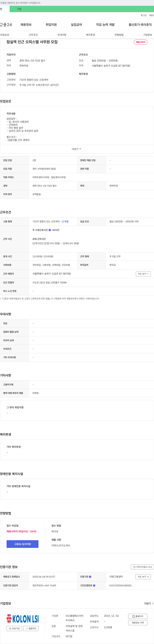Add company via 관심기업 star button
The height and width of the screenshot is (644, 154).
[14, 628]
